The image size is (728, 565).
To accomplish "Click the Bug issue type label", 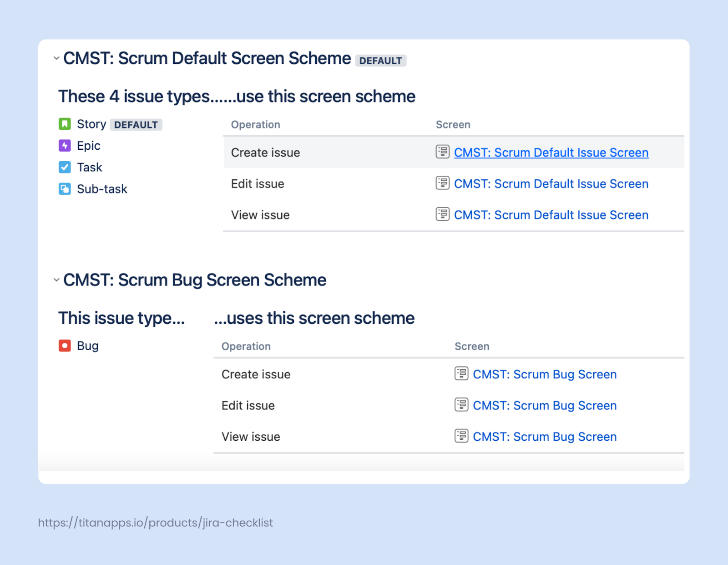I will coord(88,346).
